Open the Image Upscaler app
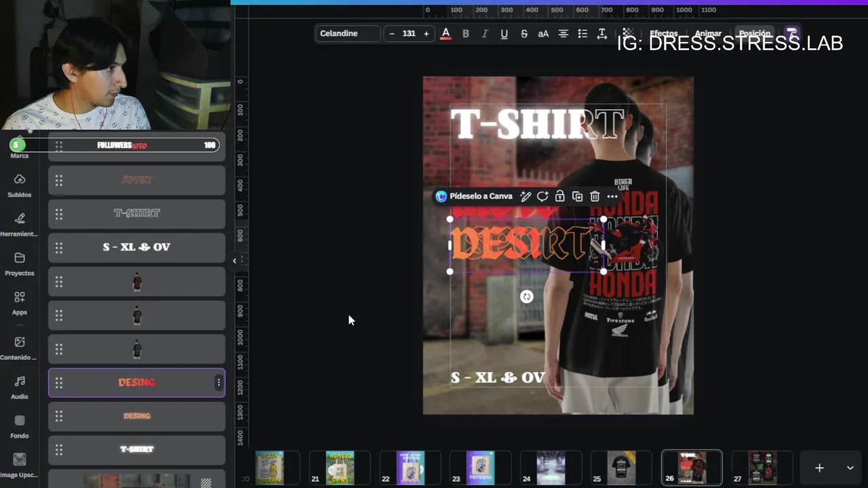Screen dimensions: 868x488 pyautogui.click(x=19, y=466)
